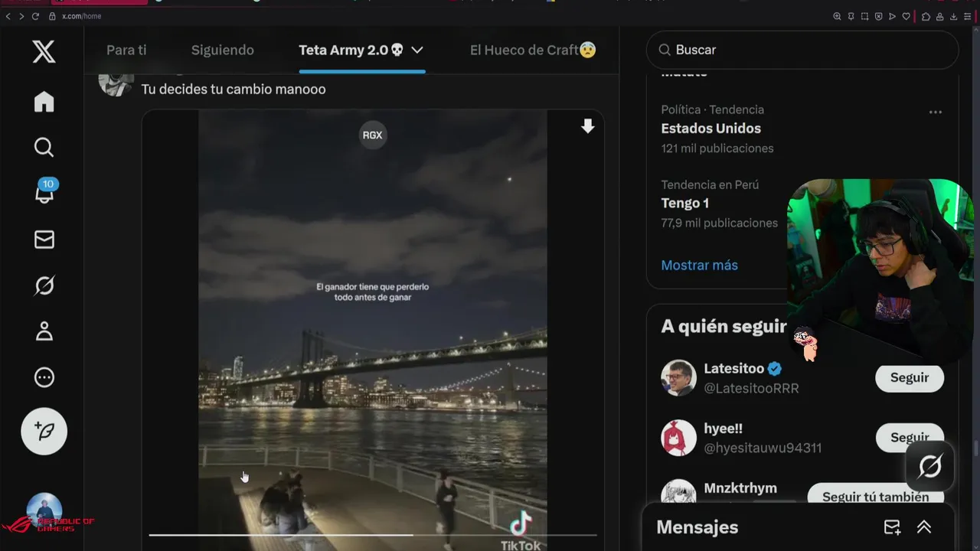Follow hyee!! with the Seguir button
The image size is (980, 551).
click(910, 438)
